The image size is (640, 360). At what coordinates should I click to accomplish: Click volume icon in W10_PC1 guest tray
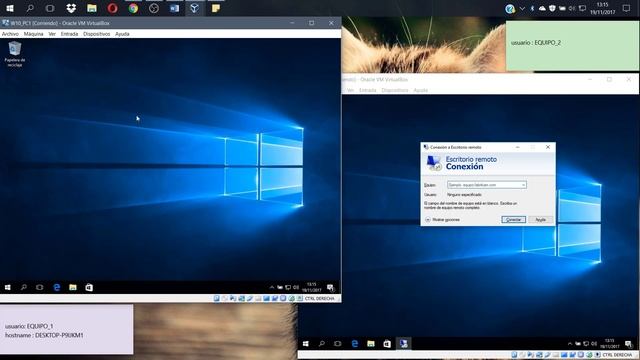coord(296,287)
